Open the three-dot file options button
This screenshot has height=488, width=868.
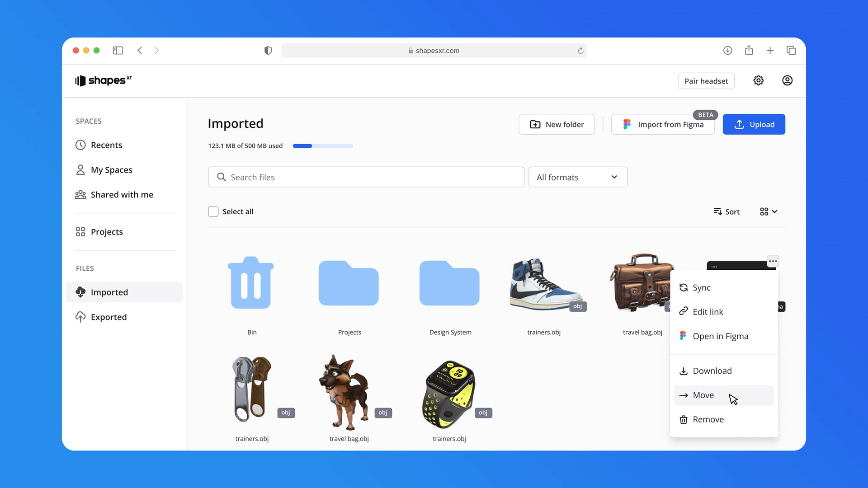point(773,261)
